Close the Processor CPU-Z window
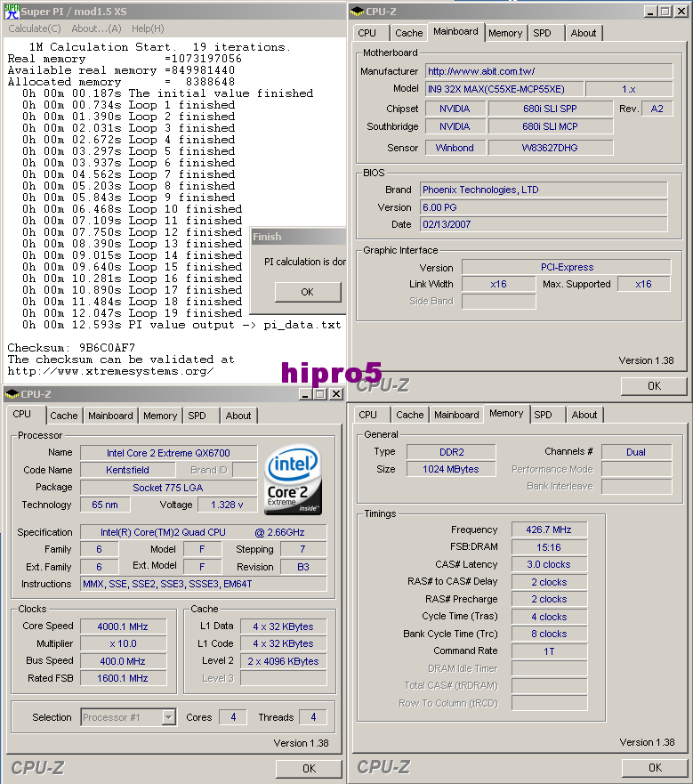 tap(336, 394)
